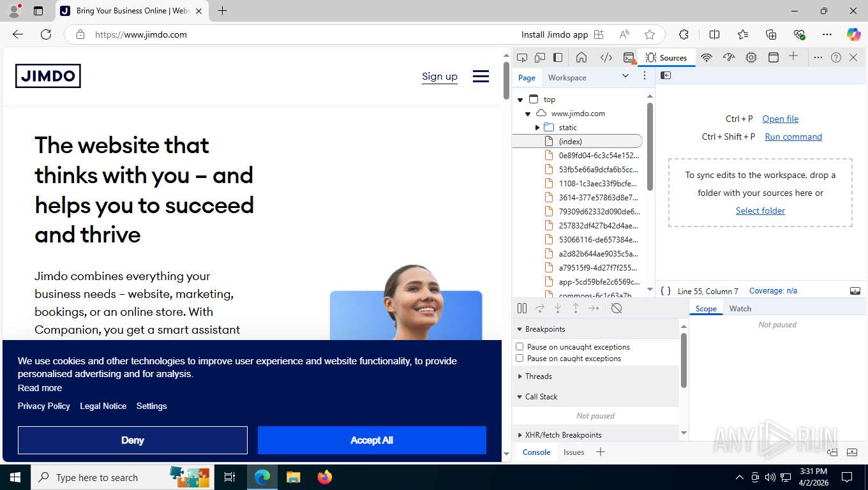868x490 pixels.
Task: Open the Elements tool
Action: [606, 57]
